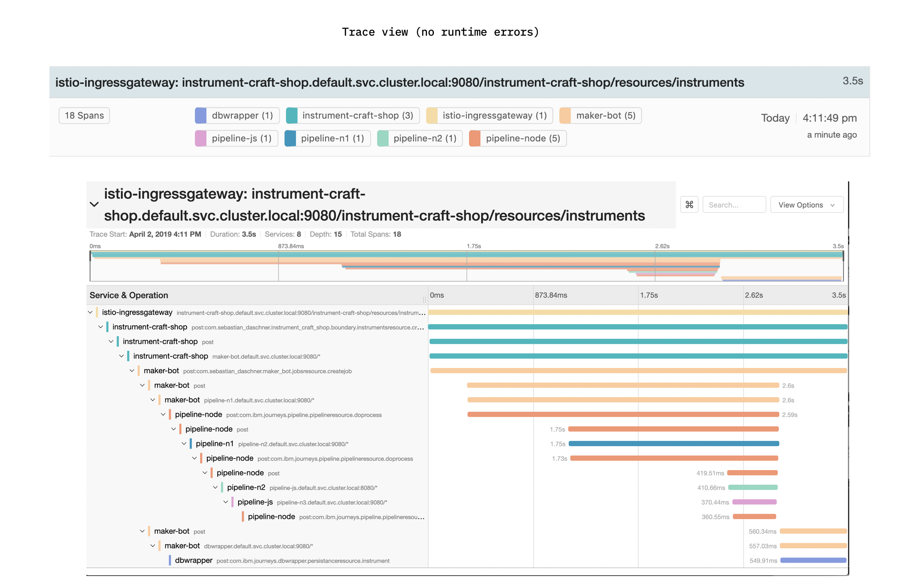903x588 pixels.
Task: Click the 18 Spans badge
Action: [x=84, y=116]
